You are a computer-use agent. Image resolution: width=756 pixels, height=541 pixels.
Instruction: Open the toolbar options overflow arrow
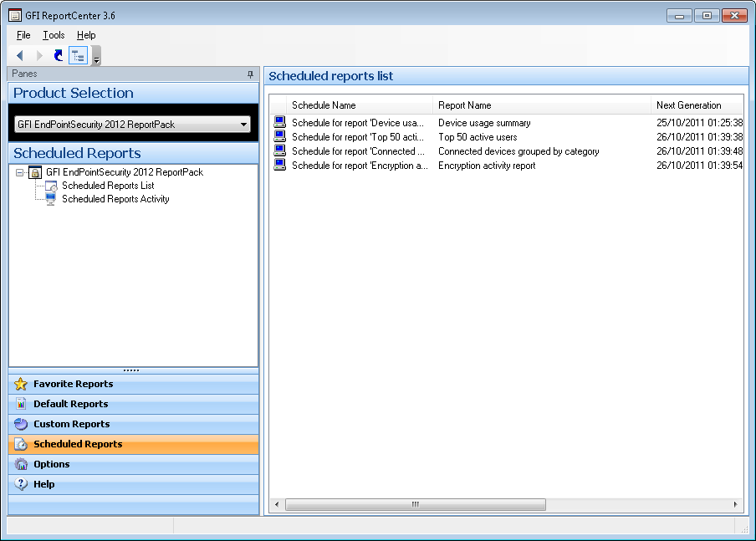[97, 57]
